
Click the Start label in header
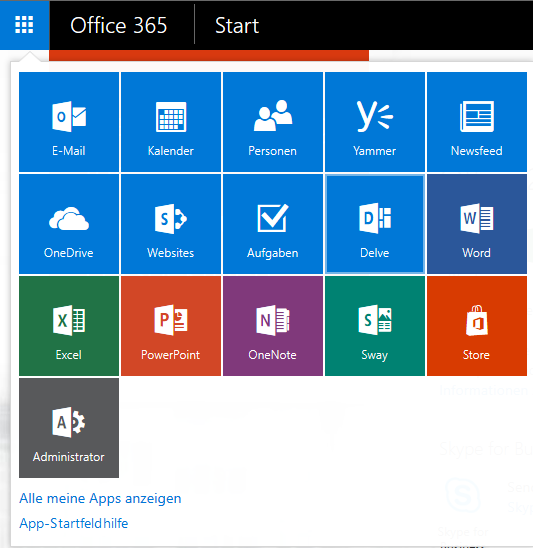click(x=237, y=26)
